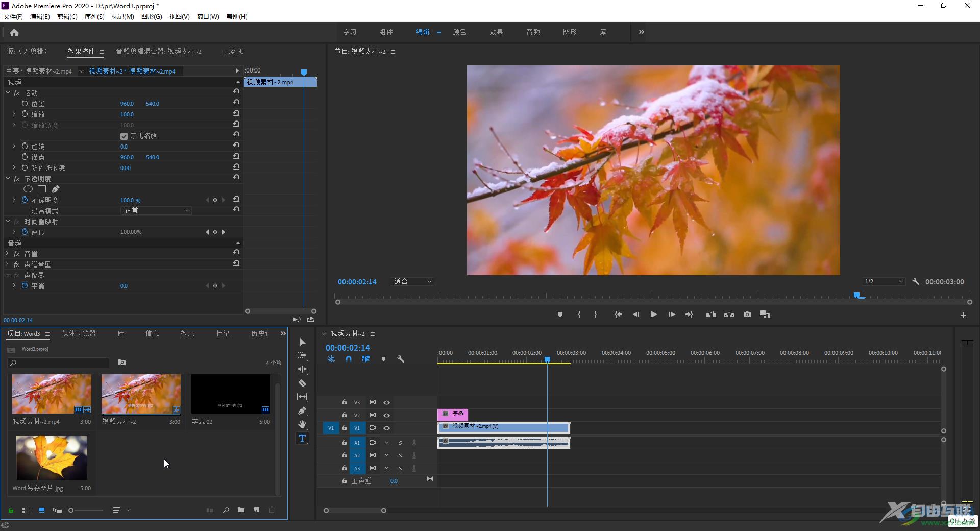Image resolution: width=980 pixels, height=531 pixels.
Task: Click the Extract button
Action: [729, 315]
